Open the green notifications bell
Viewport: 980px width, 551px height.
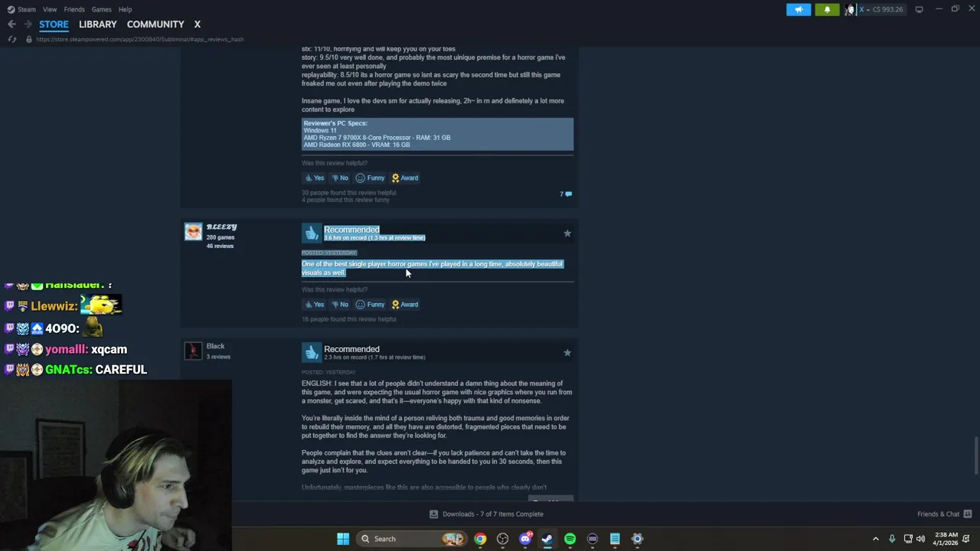click(x=827, y=9)
